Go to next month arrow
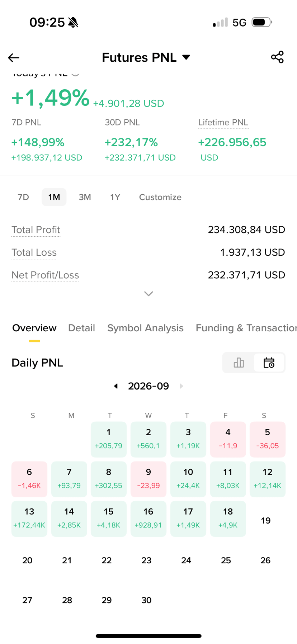This screenshot has height=644, width=297. click(x=181, y=386)
